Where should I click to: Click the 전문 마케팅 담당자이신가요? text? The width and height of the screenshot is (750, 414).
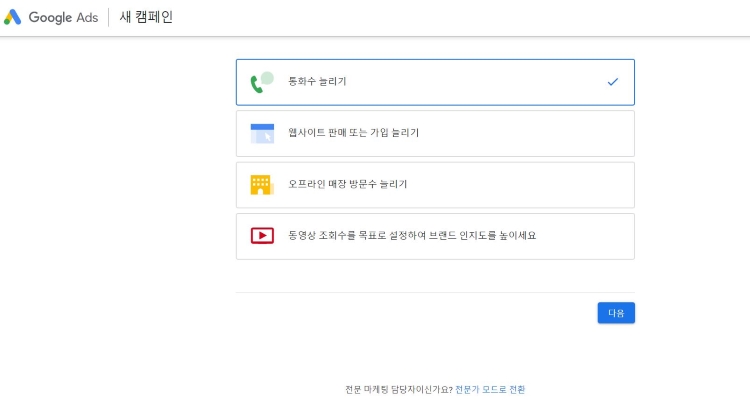(399, 390)
